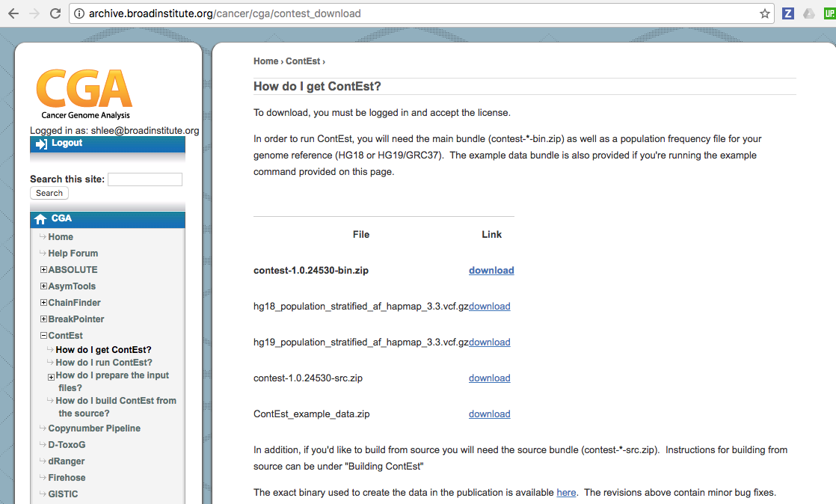Viewport: 836px width, 504px height.
Task: Open dRanger in the sidebar
Action: coord(66,461)
